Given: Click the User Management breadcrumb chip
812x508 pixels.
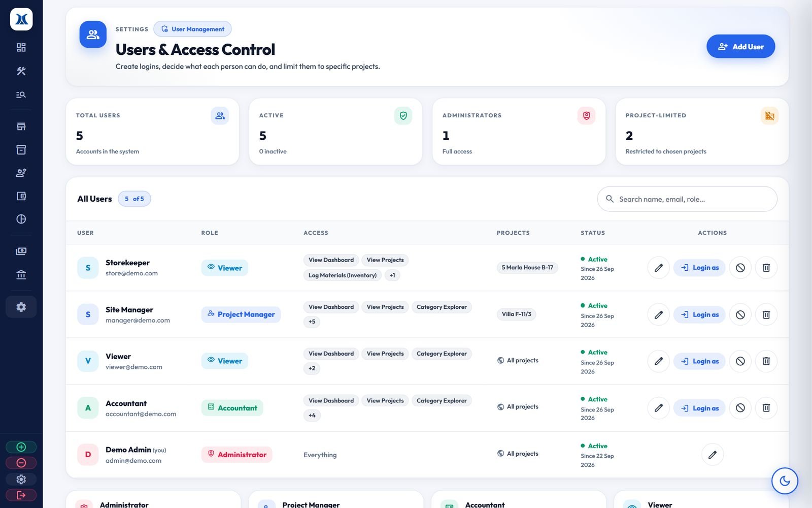Looking at the screenshot, I should pos(192,29).
